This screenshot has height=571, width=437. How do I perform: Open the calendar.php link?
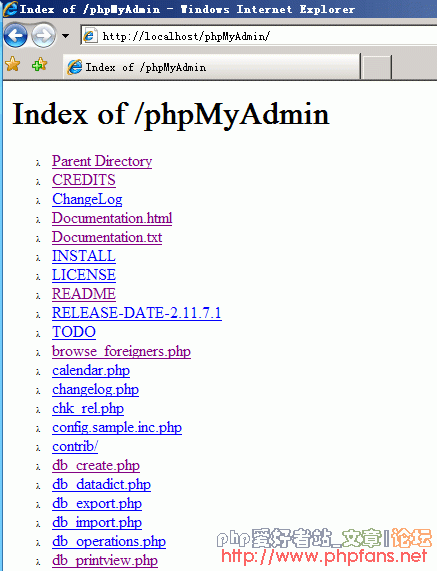[91, 370]
